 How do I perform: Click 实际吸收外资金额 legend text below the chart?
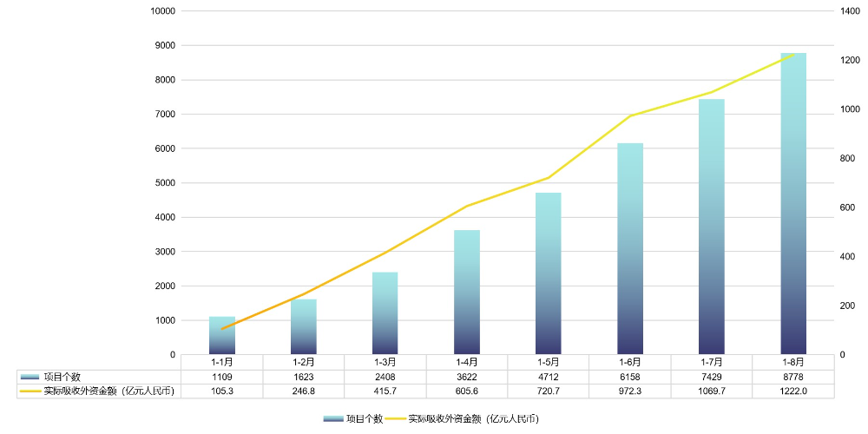(x=472, y=418)
